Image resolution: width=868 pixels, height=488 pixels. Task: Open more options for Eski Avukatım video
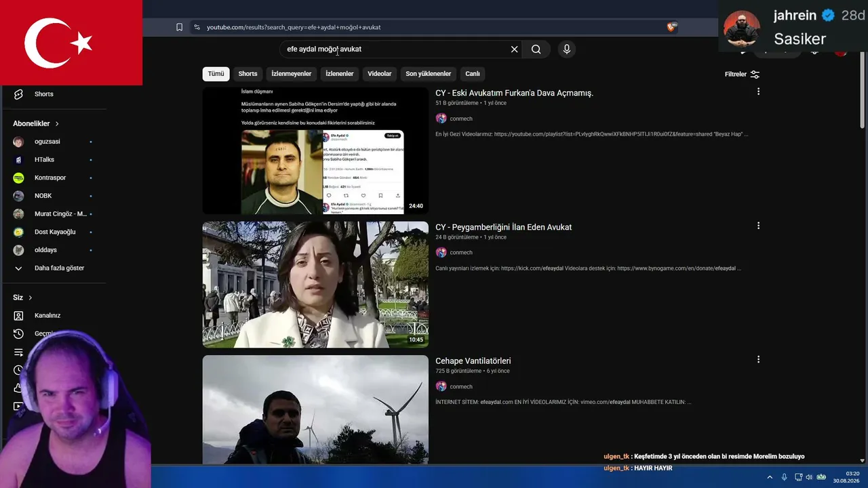pos(758,91)
